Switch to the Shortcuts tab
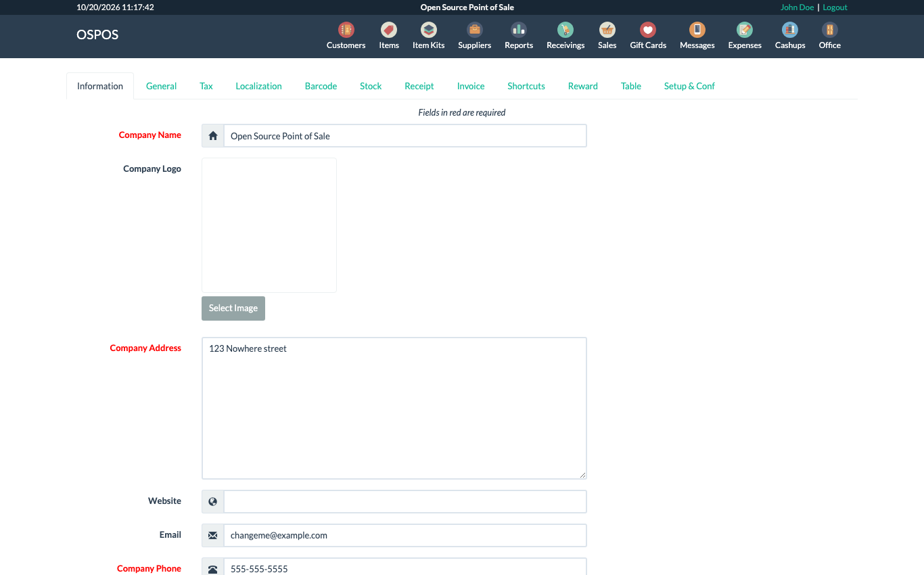 526,86
